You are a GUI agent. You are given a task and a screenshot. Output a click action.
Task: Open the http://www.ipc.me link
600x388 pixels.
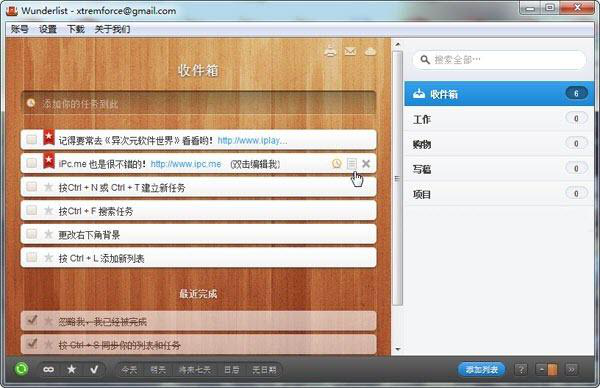[186, 164]
